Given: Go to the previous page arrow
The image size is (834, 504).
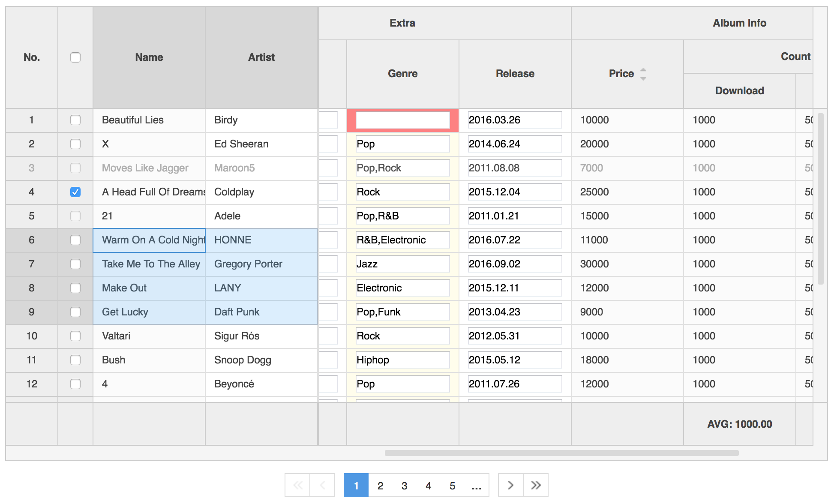Looking at the screenshot, I should click(322, 485).
